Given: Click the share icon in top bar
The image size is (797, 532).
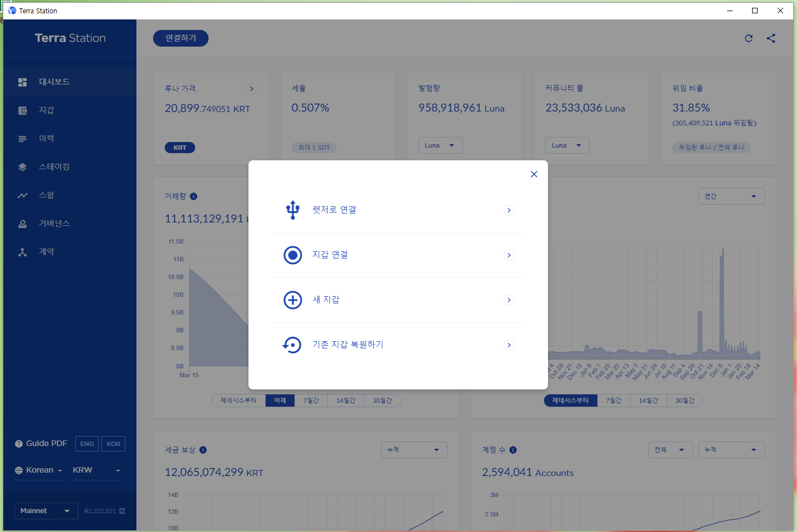Looking at the screenshot, I should 771,38.
